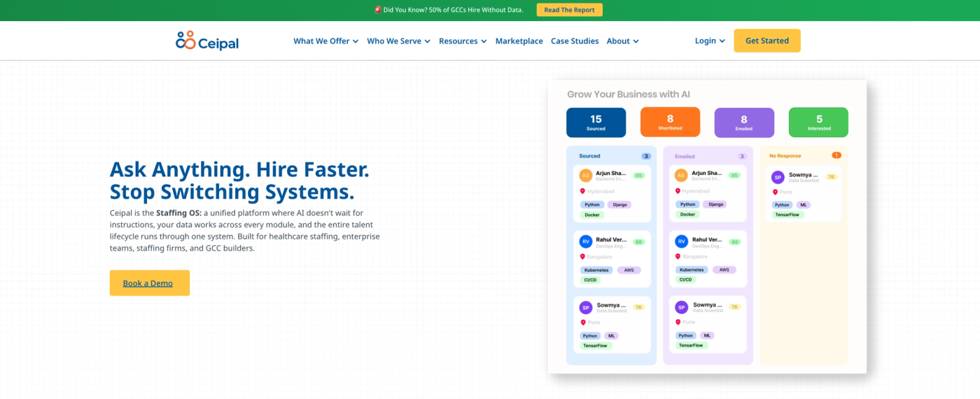The image size is (980, 399).
Task: Open the Case Studies page
Action: (x=575, y=41)
